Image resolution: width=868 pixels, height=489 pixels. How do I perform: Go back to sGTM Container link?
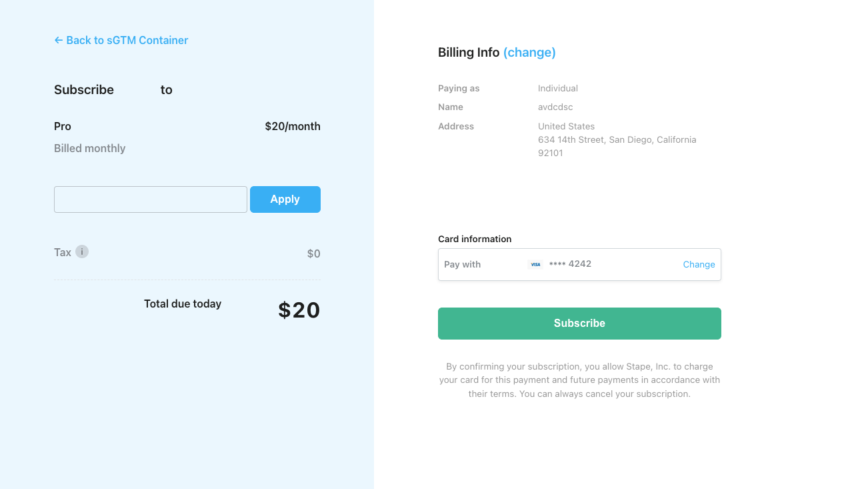(x=121, y=40)
